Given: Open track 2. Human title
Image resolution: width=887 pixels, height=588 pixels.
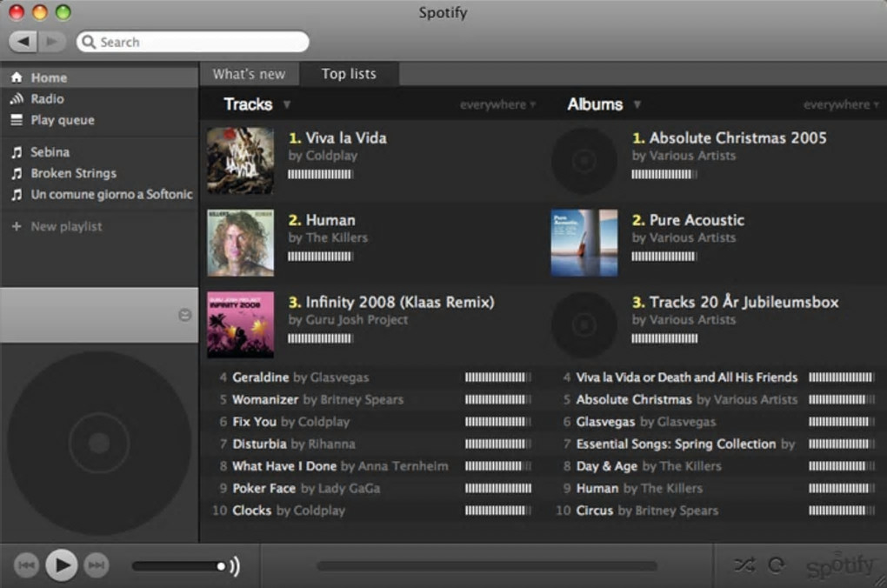Looking at the screenshot, I should [x=322, y=220].
